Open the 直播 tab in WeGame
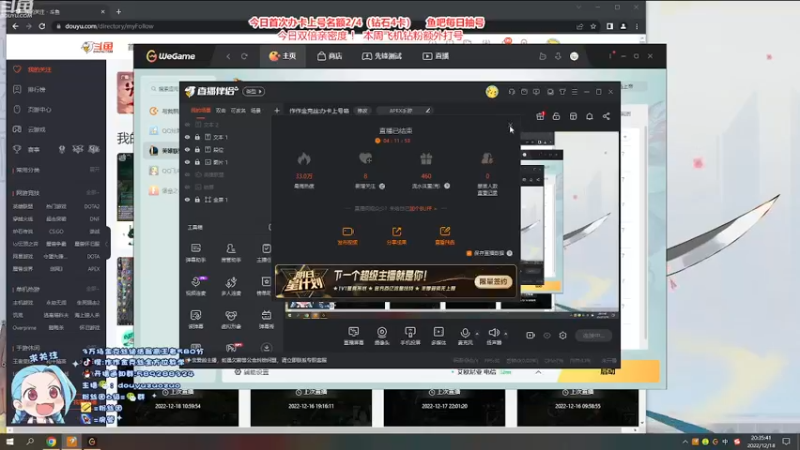 pos(436,56)
